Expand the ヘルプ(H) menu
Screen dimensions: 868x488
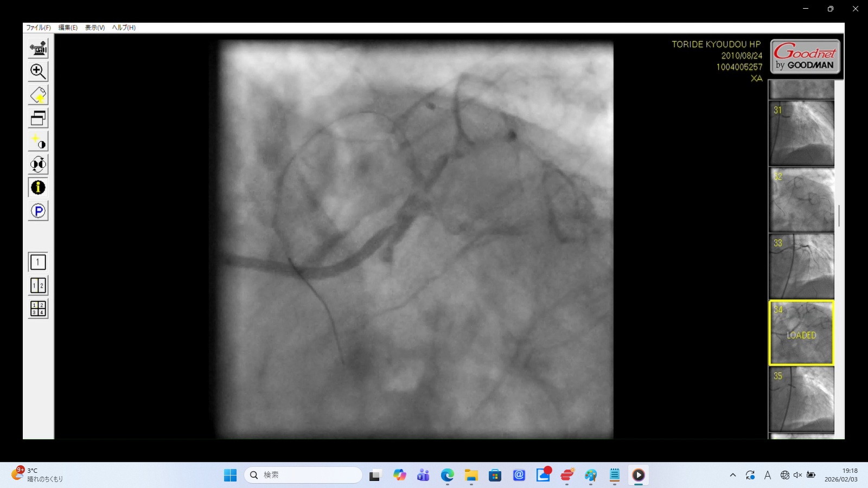click(x=124, y=28)
